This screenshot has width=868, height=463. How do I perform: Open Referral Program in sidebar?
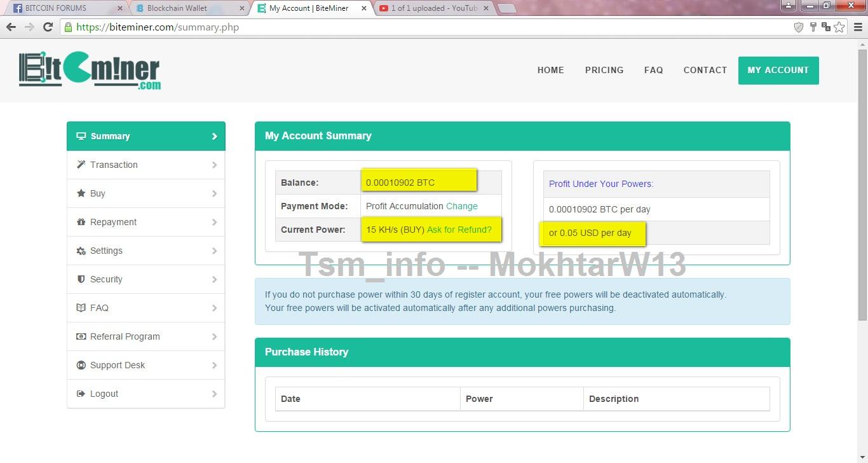pos(146,336)
